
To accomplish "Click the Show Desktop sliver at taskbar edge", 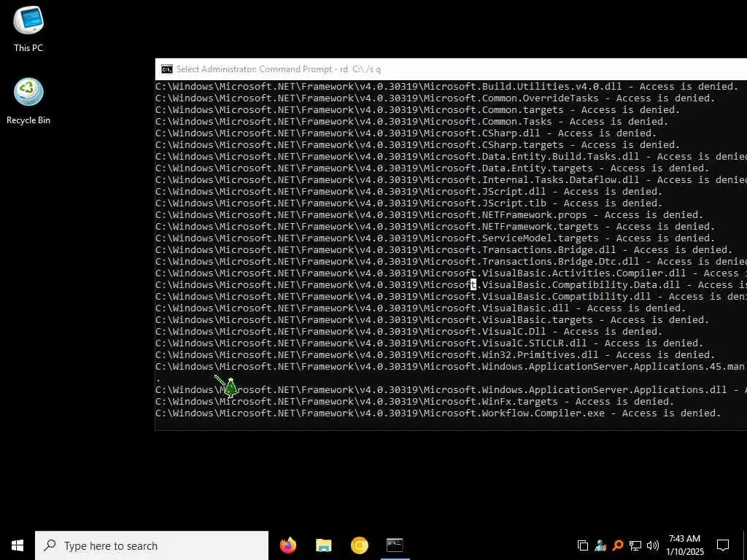I will (x=745, y=545).
